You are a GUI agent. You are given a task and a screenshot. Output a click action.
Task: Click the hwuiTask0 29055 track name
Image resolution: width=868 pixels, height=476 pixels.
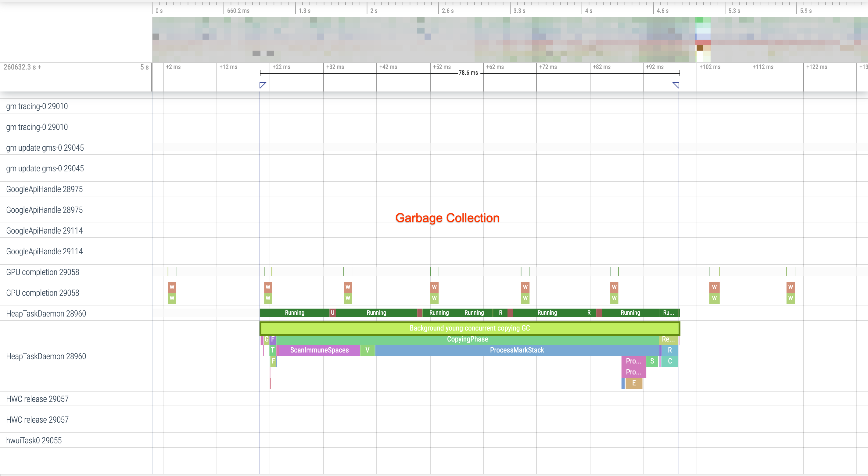[x=34, y=440]
